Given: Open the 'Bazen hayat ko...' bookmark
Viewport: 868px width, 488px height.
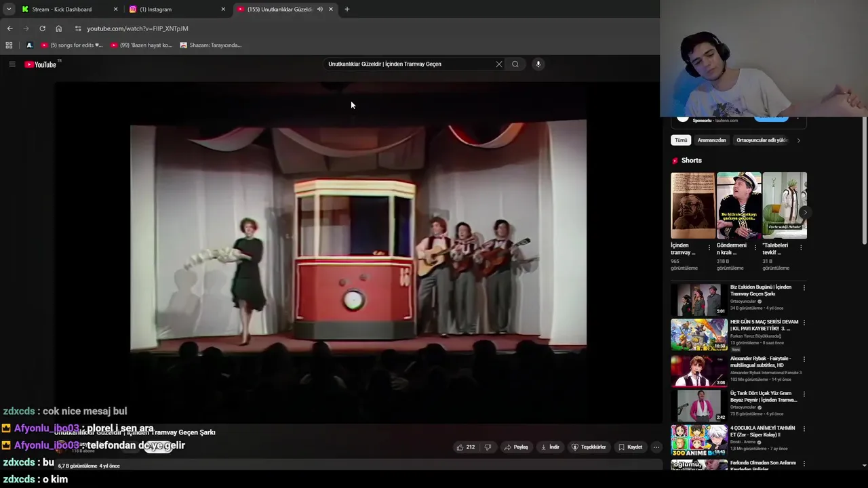Looking at the screenshot, I should click(x=141, y=45).
